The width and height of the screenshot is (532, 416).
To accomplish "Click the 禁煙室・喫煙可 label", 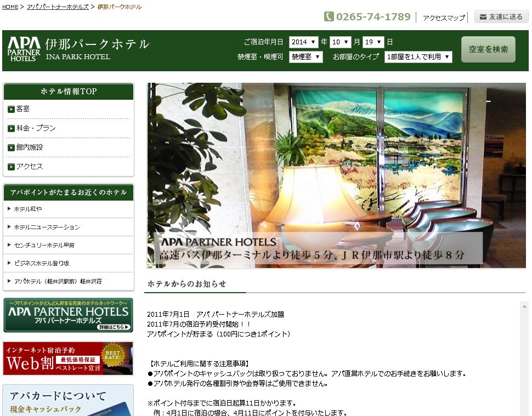I will (x=260, y=57).
